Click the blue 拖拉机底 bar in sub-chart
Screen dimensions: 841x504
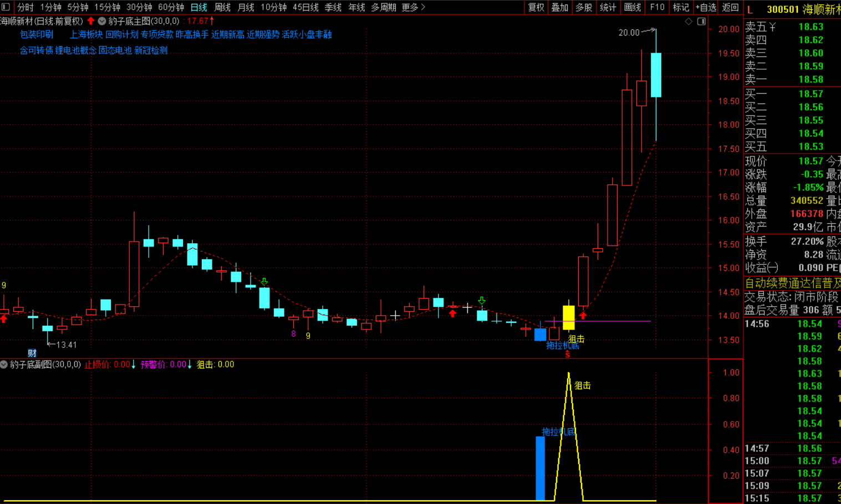coord(540,468)
